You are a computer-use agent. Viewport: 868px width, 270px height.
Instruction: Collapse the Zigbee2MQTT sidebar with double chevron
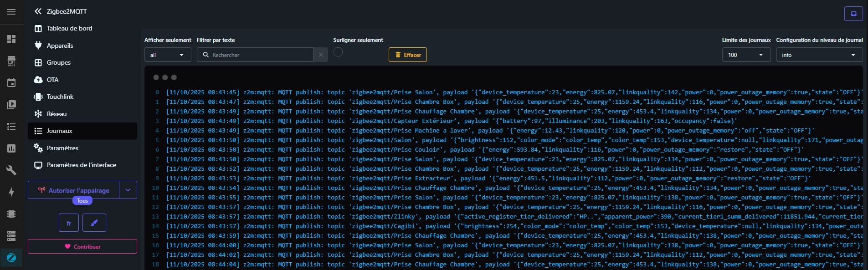38,11
